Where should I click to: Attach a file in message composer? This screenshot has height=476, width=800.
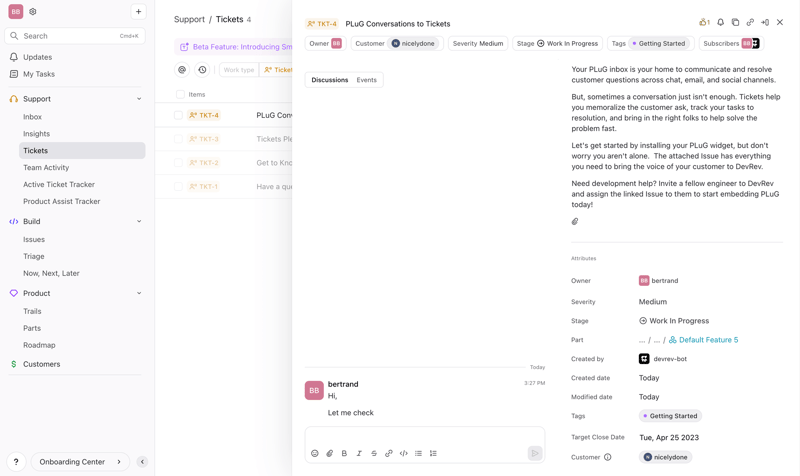(330, 453)
